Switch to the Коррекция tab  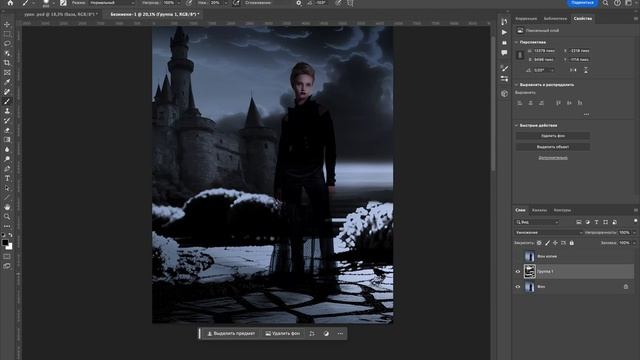tap(526, 19)
